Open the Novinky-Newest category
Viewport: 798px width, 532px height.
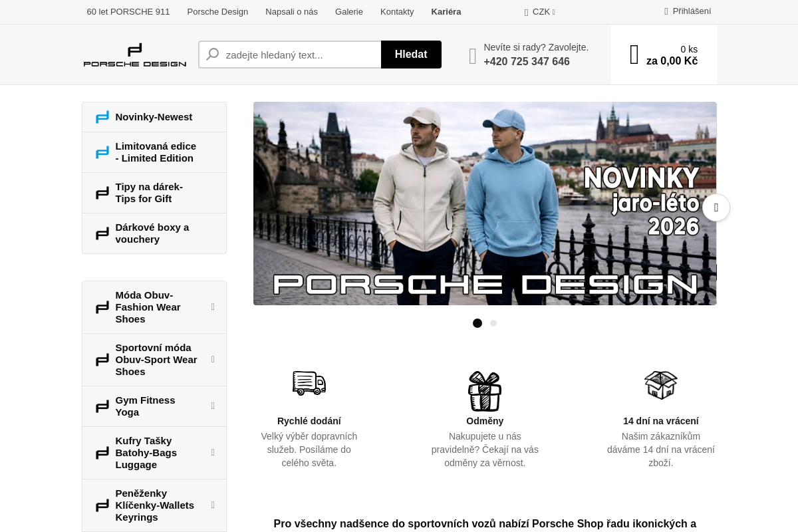[154, 117]
